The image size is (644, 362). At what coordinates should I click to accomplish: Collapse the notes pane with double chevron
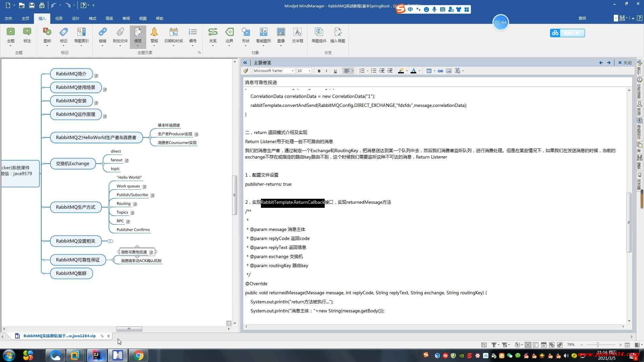245,63
